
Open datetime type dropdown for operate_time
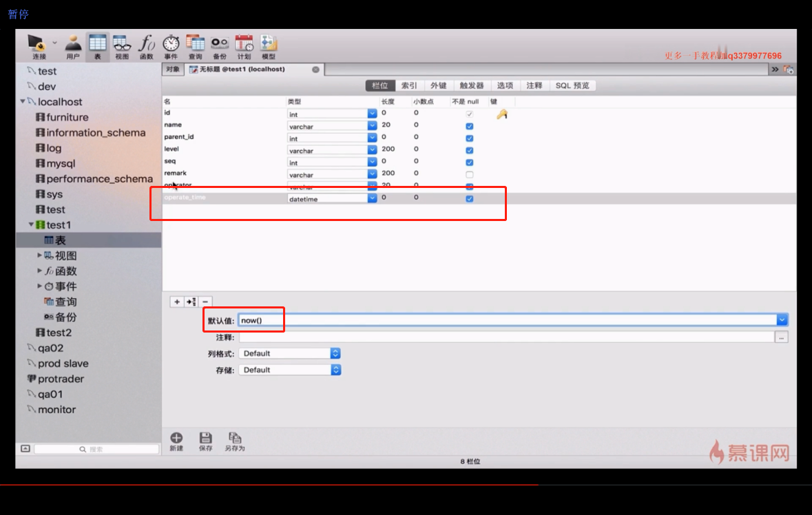(372, 198)
